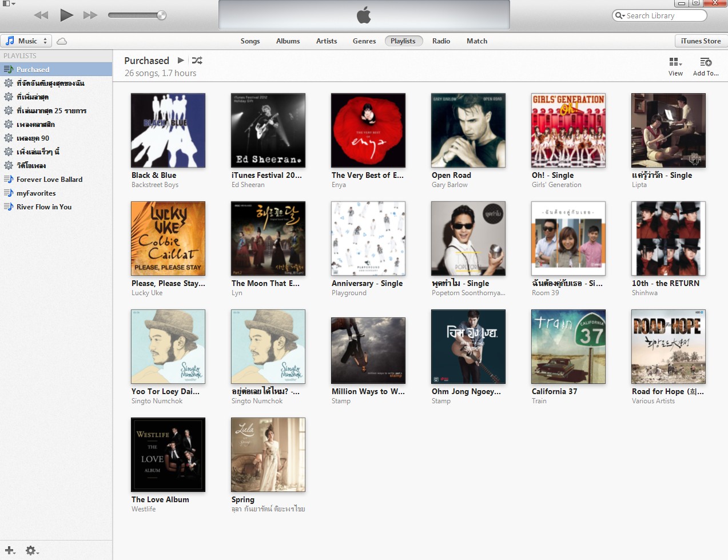Screen dimensions: 728x560
Task: Open the myFavorites playlist
Action: pyautogui.click(x=56, y=193)
